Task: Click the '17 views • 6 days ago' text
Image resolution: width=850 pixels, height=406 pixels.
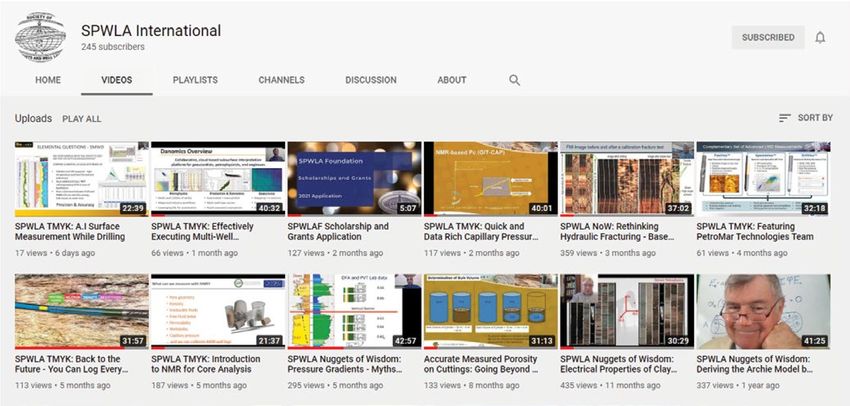Action: (55, 253)
